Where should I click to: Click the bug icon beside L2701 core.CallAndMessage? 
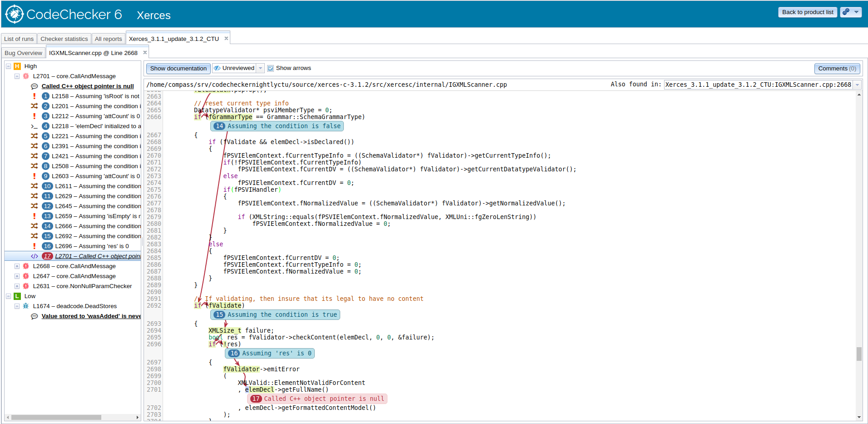pyautogui.click(x=25, y=76)
